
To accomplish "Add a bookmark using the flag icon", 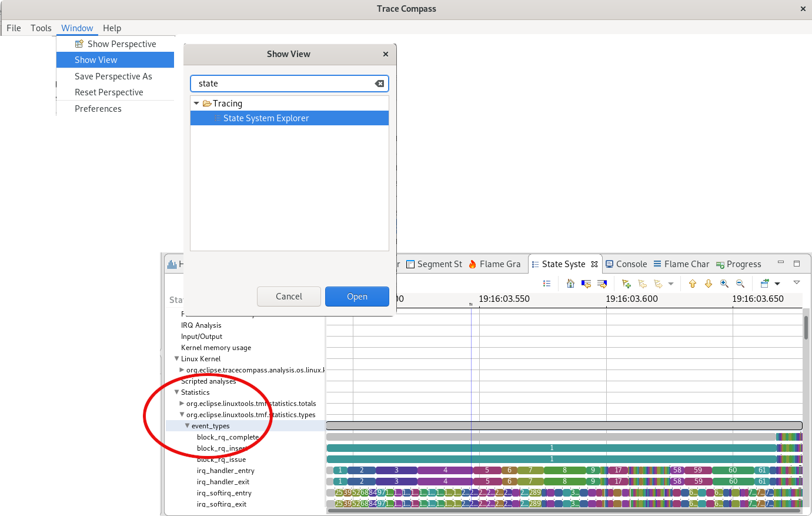I will tap(626, 284).
